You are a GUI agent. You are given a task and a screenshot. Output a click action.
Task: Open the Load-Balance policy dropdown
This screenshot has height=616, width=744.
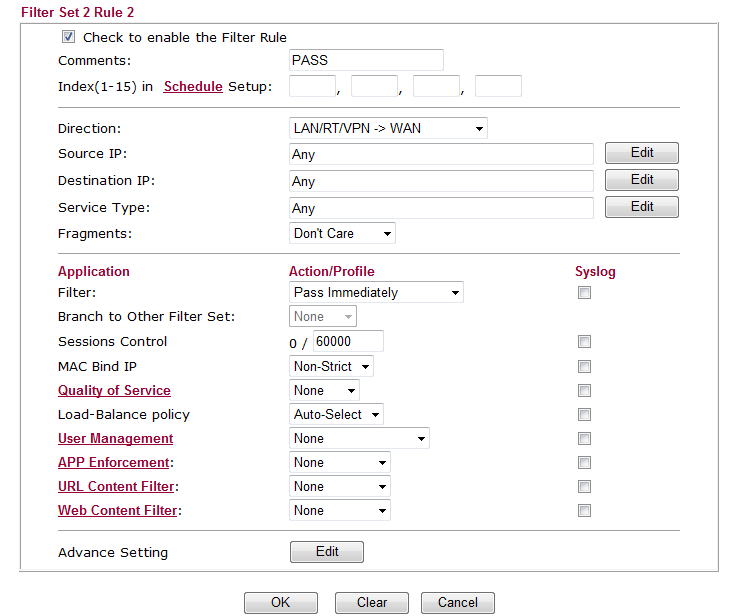pyautogui.click(x=336, y=414)
